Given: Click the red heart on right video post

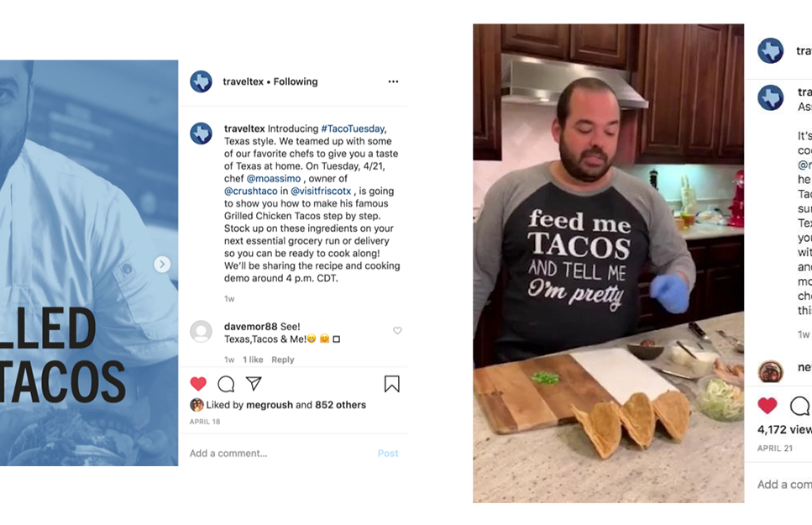Looking at the screenshot, I should pyautogui.click(x=767, y=405).
